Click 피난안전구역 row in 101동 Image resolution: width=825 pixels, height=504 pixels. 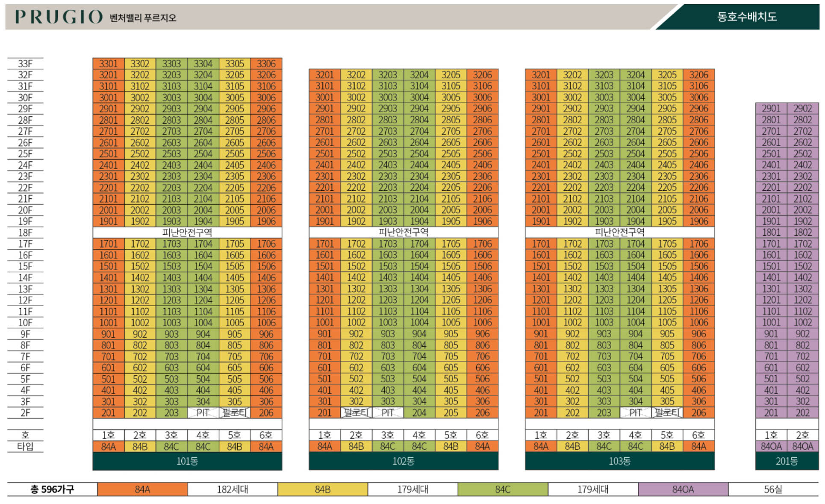[187, 233]
